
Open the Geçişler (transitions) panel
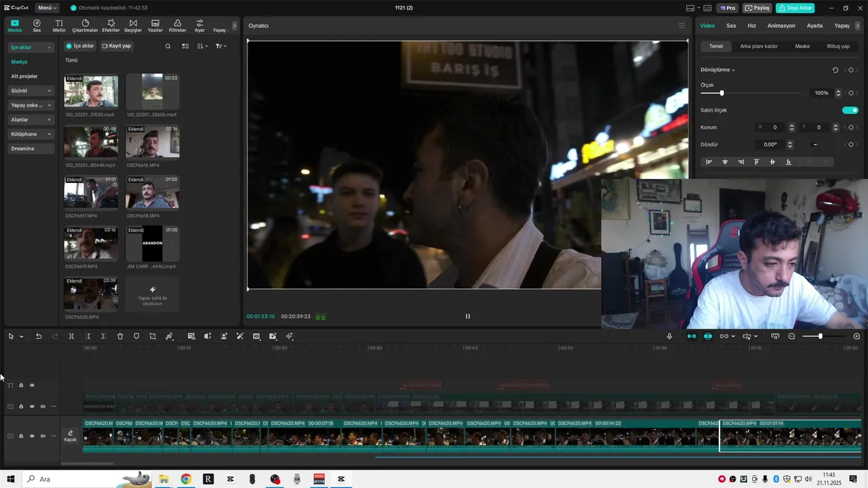pos(133,26)
